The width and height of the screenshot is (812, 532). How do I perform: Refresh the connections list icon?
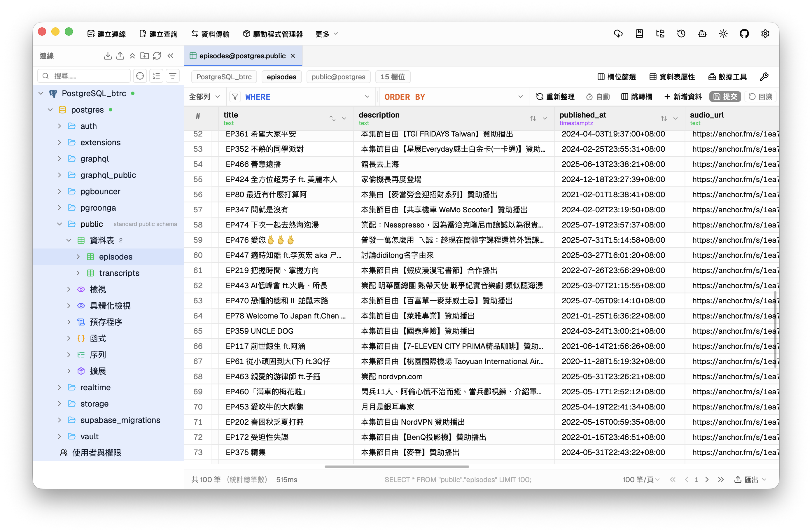click(157, 56)
